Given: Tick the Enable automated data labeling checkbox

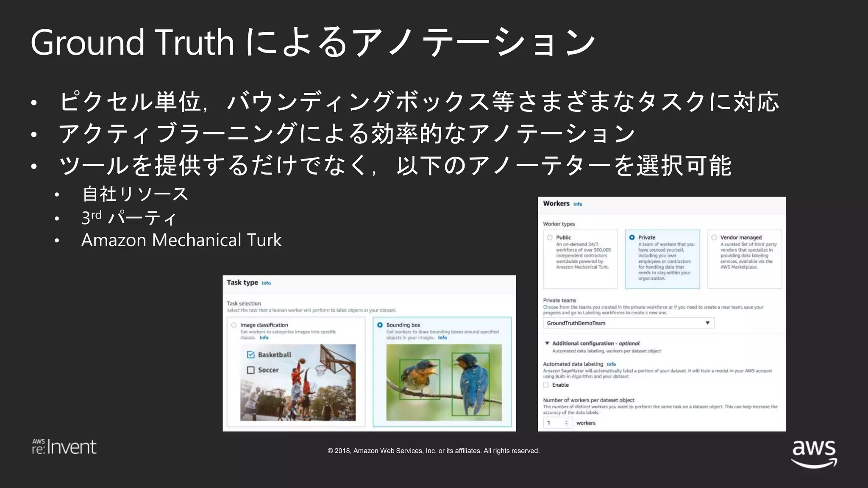Looking at the screenshot, I should pos(546,385).
